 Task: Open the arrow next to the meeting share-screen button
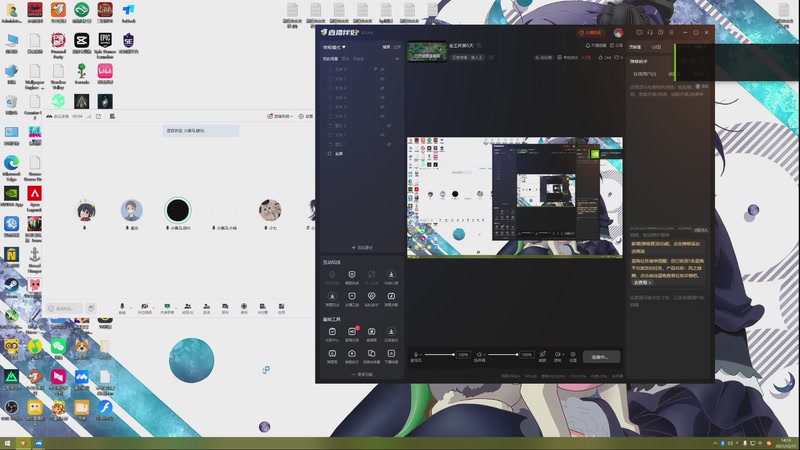[175, 307]
